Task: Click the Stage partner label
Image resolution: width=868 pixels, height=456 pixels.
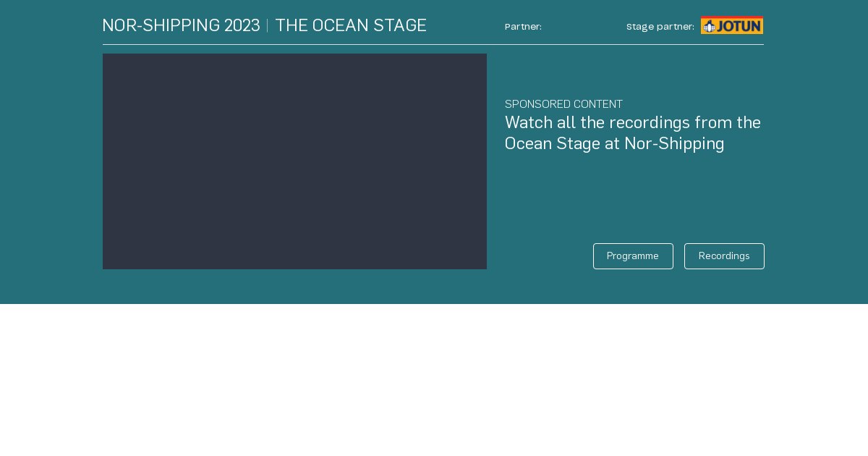Action: 660,27
